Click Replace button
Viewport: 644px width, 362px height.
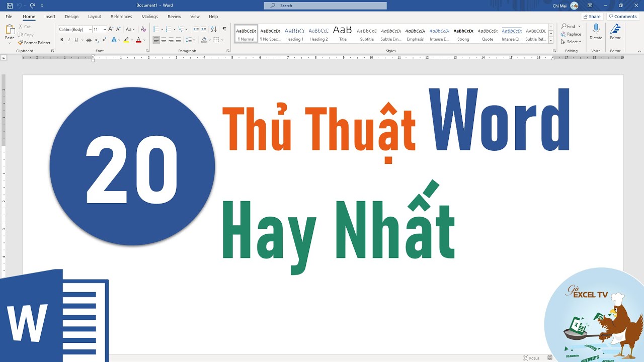[x=571, y=34]
